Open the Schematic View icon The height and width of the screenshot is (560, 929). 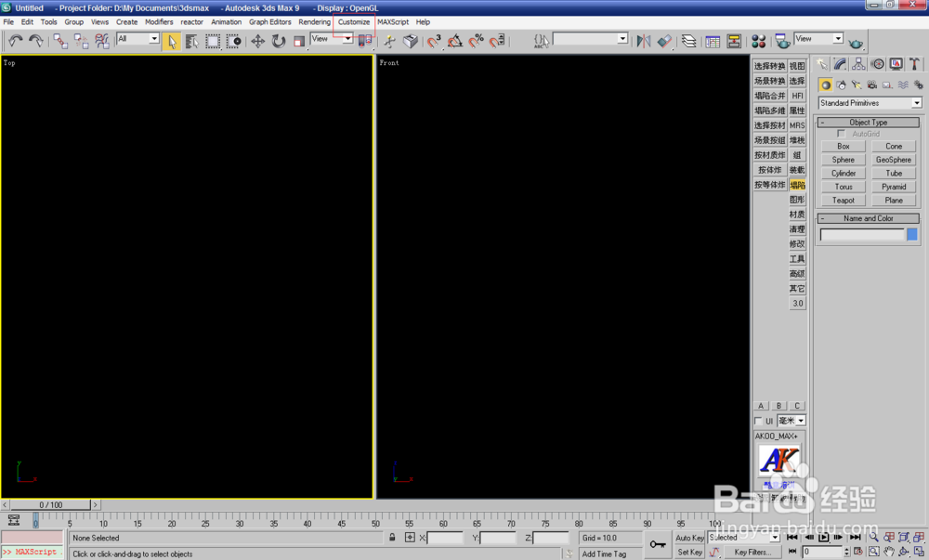point(734,41)
